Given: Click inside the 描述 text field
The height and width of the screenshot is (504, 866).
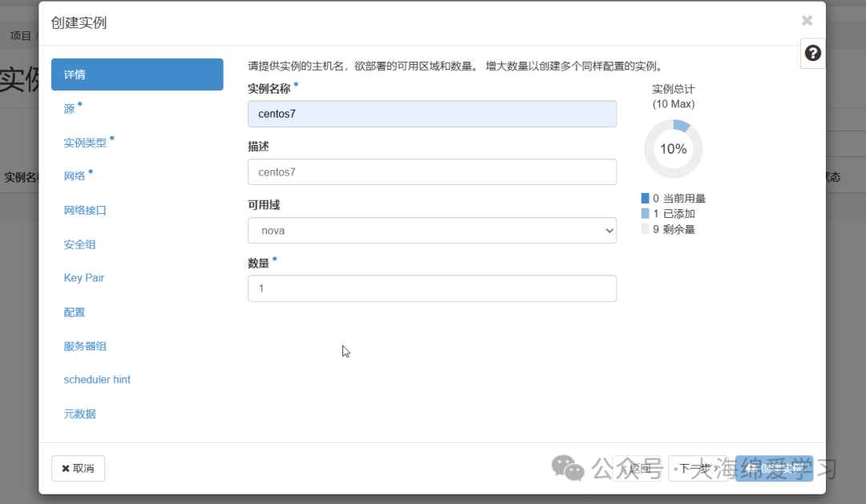Looking at the screenshot, I should [x=432, y=171].
